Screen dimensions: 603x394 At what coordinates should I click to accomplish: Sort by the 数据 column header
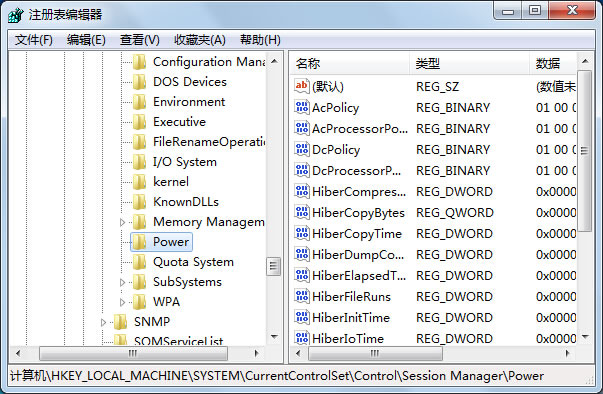[x=553, y=63]
